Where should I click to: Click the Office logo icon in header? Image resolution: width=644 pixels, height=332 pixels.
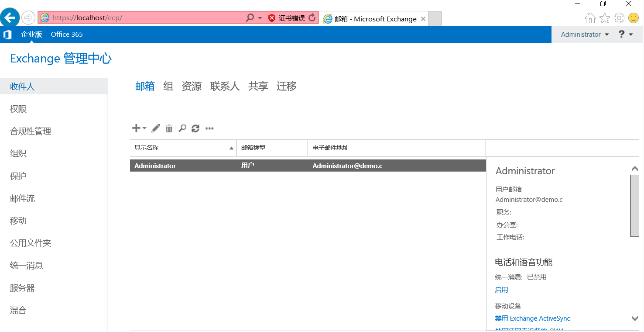pyautogui.click(x=7, y=35)
